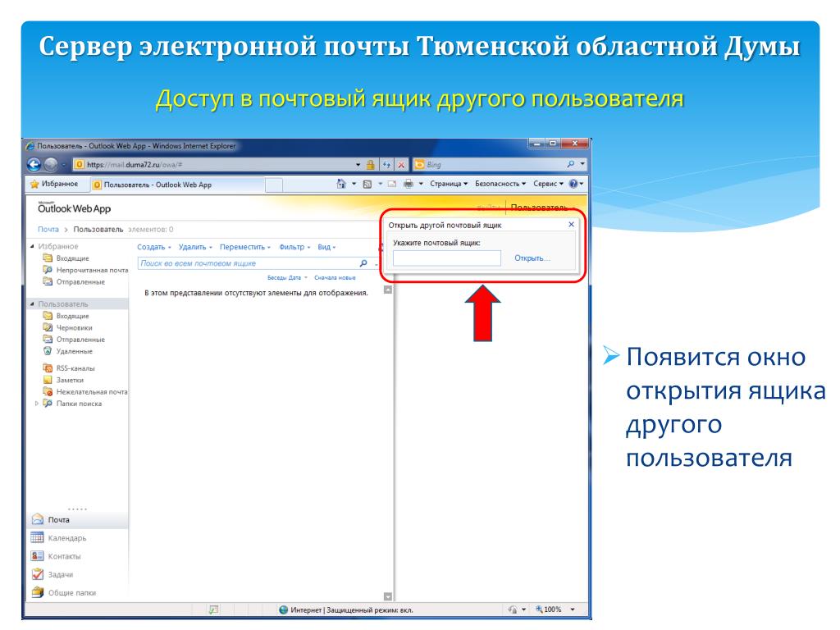Click the security lock icon in address bar
Viewport: 840px width, 630px height.
370,164
